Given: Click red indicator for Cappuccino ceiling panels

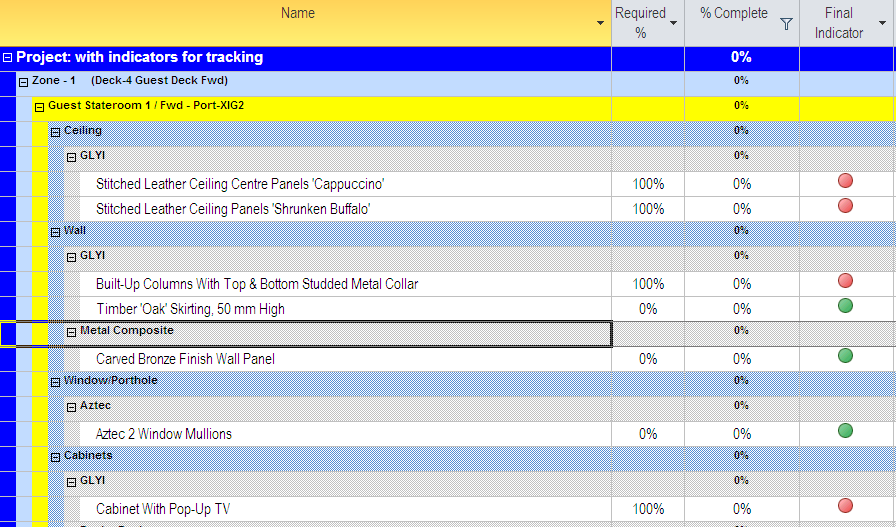Looking at the screenshot, I should (845, 181).
